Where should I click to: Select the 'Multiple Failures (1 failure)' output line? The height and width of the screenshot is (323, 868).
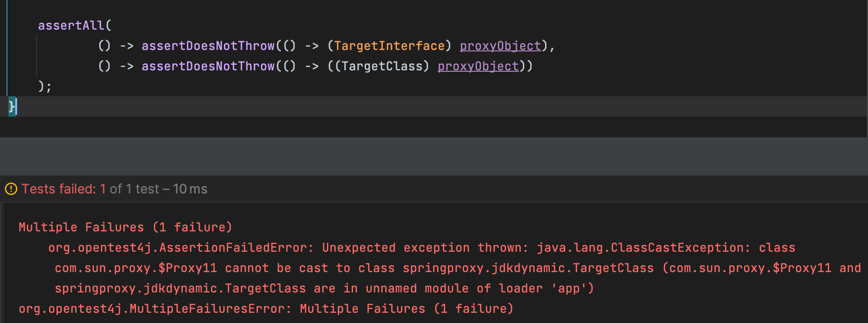125,227
